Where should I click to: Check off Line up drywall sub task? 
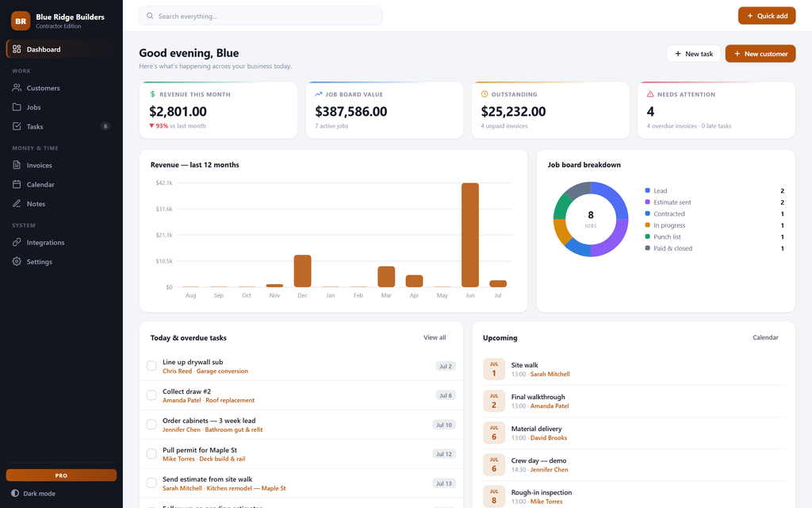[x=151, y=366]
